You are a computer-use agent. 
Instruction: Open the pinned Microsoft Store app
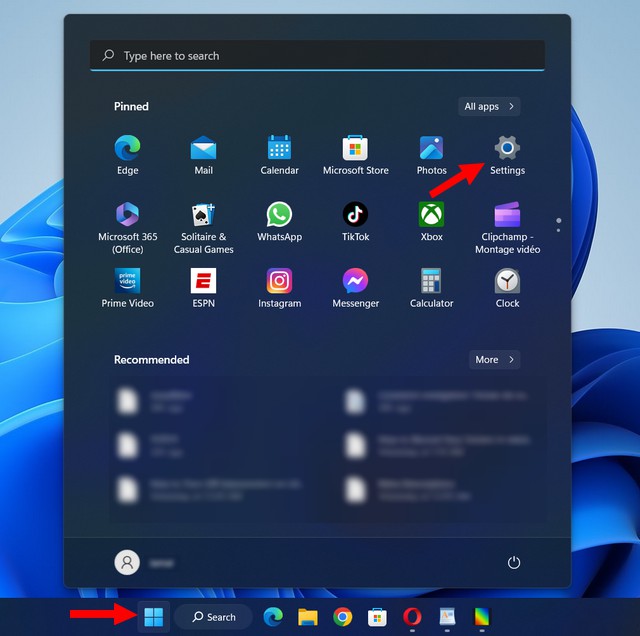coord(356,155)
